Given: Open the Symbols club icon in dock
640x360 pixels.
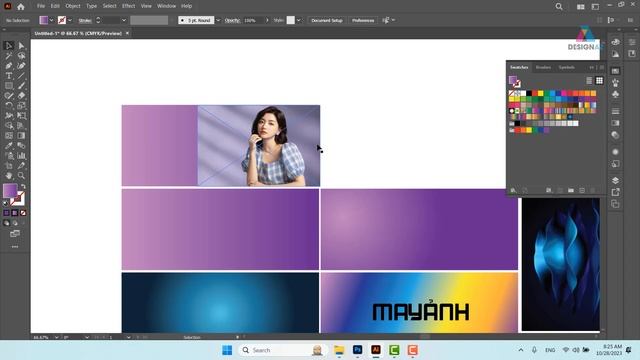Looking at the screenshot, I should coord(616,94).
